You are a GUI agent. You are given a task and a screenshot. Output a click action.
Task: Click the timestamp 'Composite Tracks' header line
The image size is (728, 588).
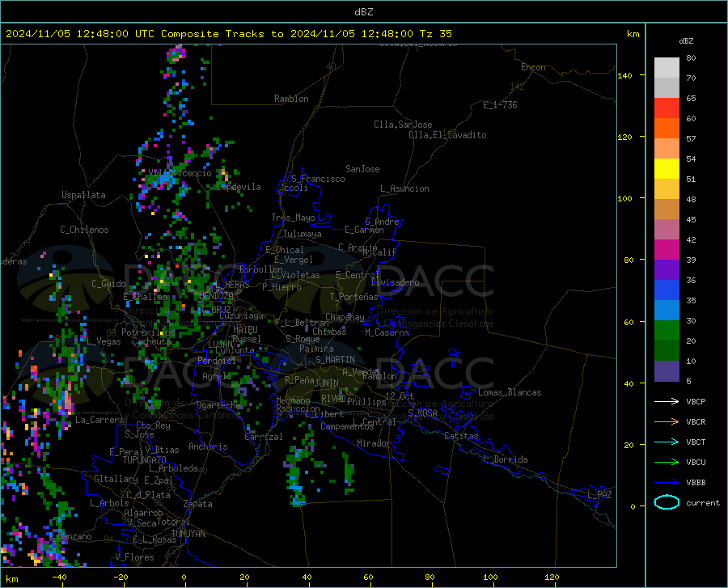pos(228,34)
